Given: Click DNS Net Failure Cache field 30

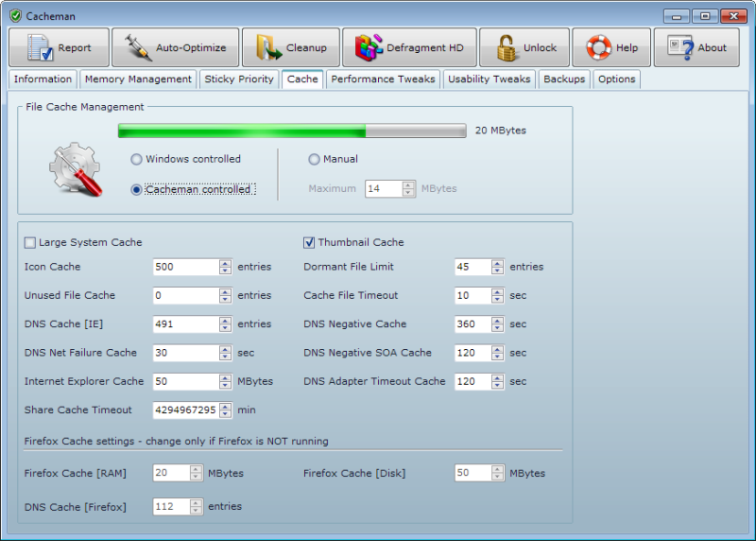Looking at the screenshot, I should pyautogui.click(x=186, y=353).
